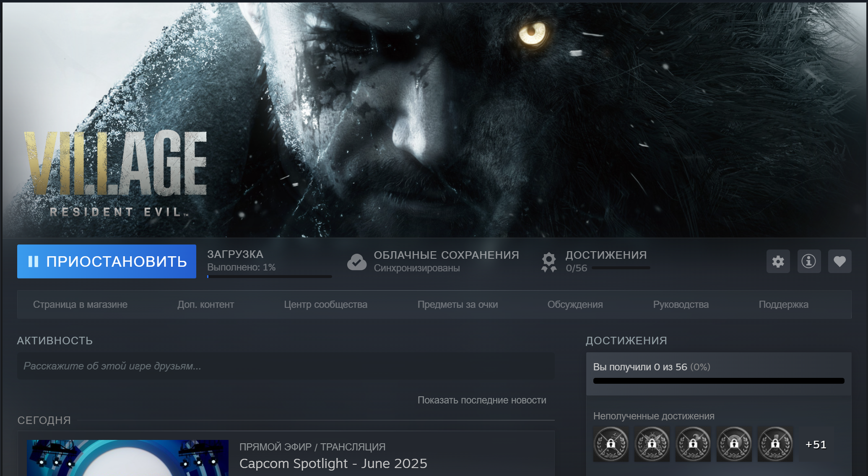868x476 pixels.
Task: Select the third locked achievement icon
Action: pyautogui.click(x=693, y=444)
